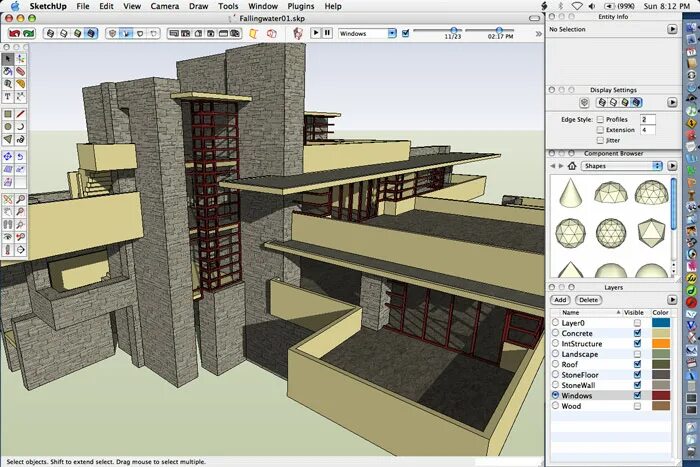Expand toolbar overflow chevron
This screenshot has width=700, height=467.
coord(538,33)
